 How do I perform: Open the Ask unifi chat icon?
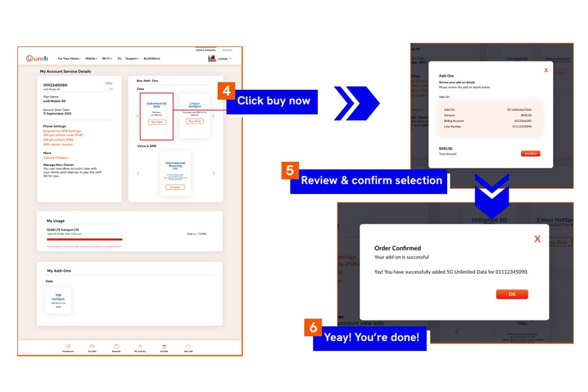(188, 346)
